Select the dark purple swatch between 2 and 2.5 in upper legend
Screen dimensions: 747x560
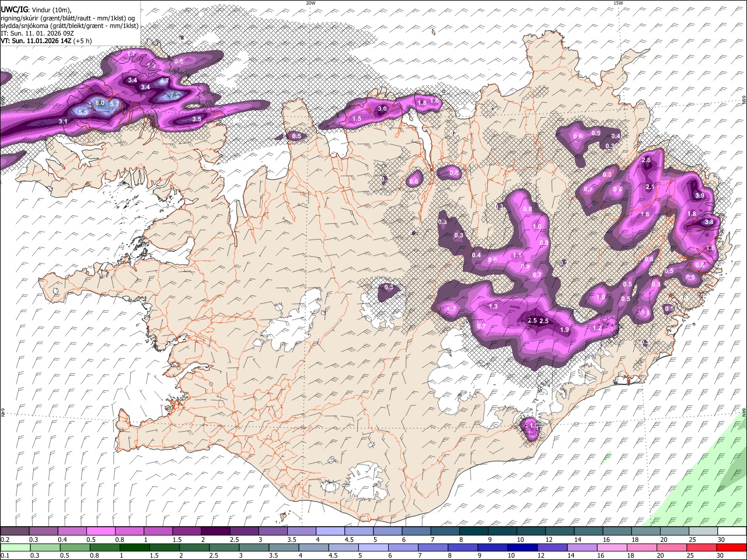(215, 531)
